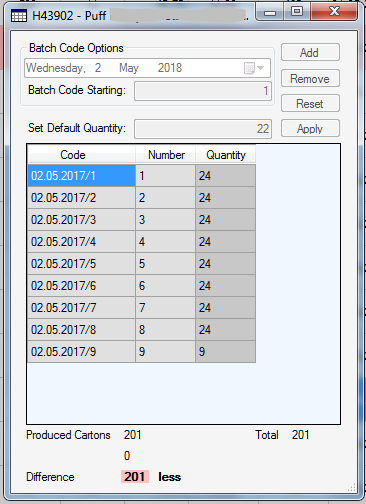Select batch code 02.05.2017/7
Screen dimensions: 366x504
(81, 307)
